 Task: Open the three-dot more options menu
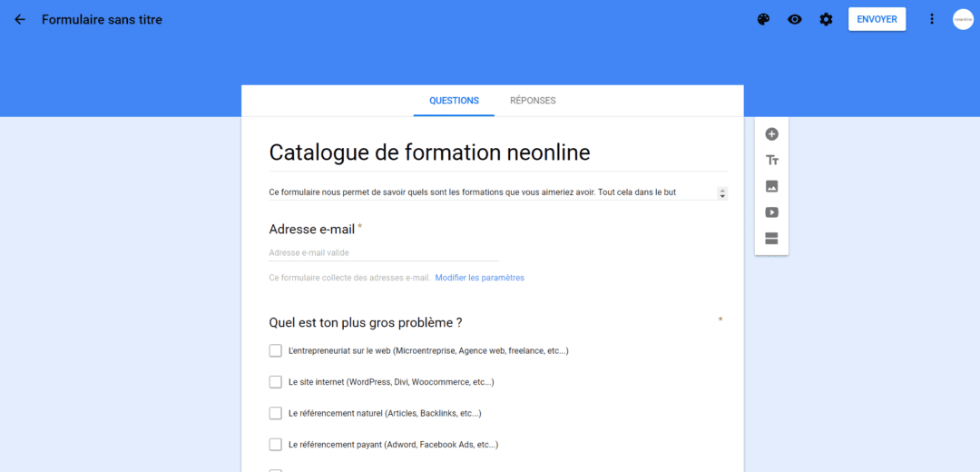click(x=932, y=19)
